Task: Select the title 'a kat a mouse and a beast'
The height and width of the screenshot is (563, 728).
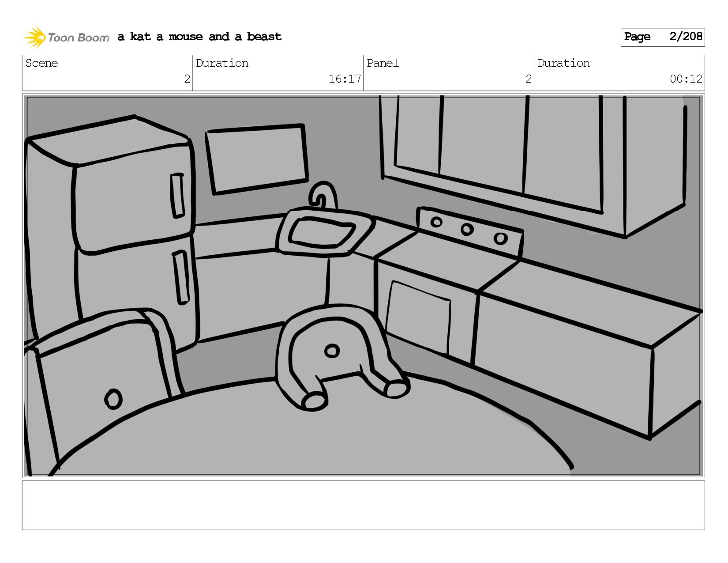Action: click(199, 37)
